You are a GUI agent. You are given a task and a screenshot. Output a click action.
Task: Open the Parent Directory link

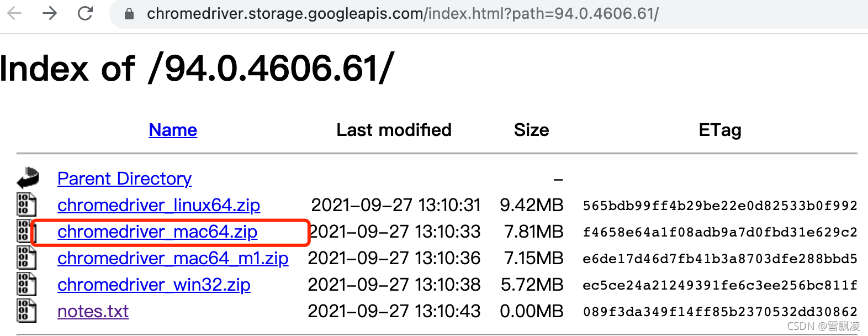124,178
